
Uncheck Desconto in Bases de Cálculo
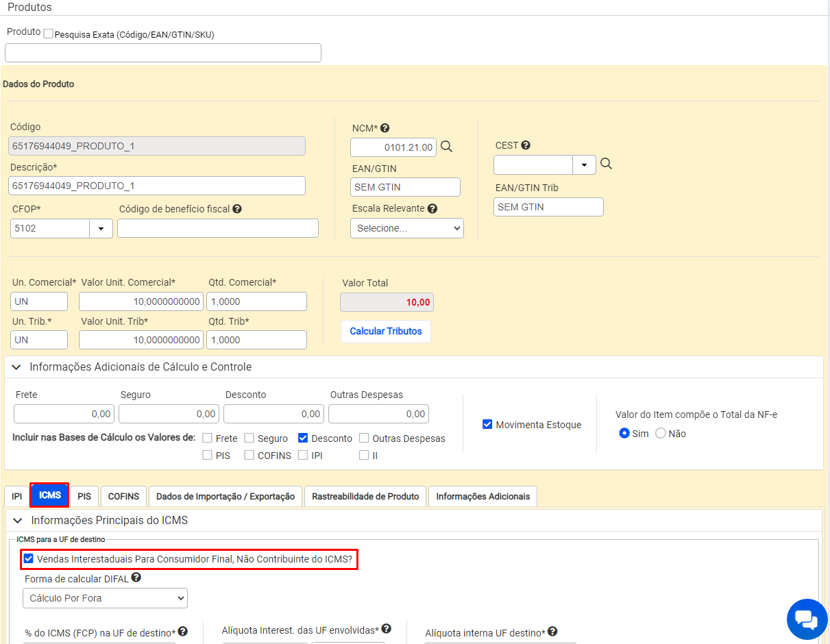click(x=303, y=438)
